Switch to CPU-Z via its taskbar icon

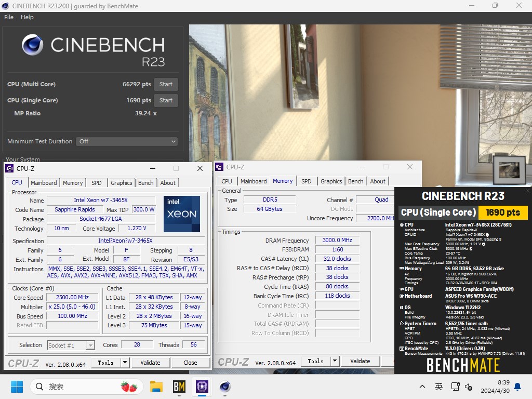pyautogui.click(x=202, y=387)
